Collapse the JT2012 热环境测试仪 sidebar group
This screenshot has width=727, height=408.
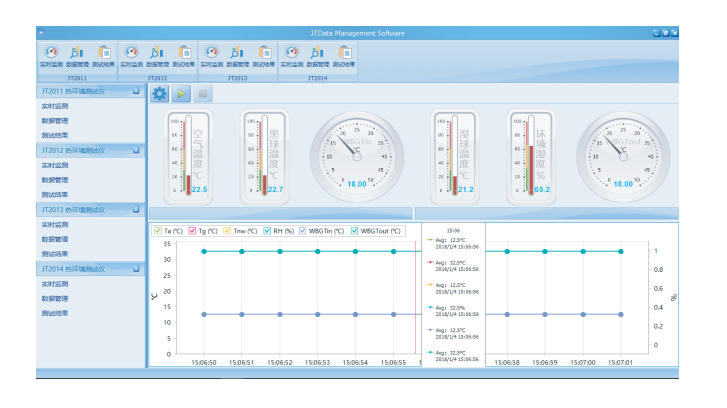click(x=136, y=150)
